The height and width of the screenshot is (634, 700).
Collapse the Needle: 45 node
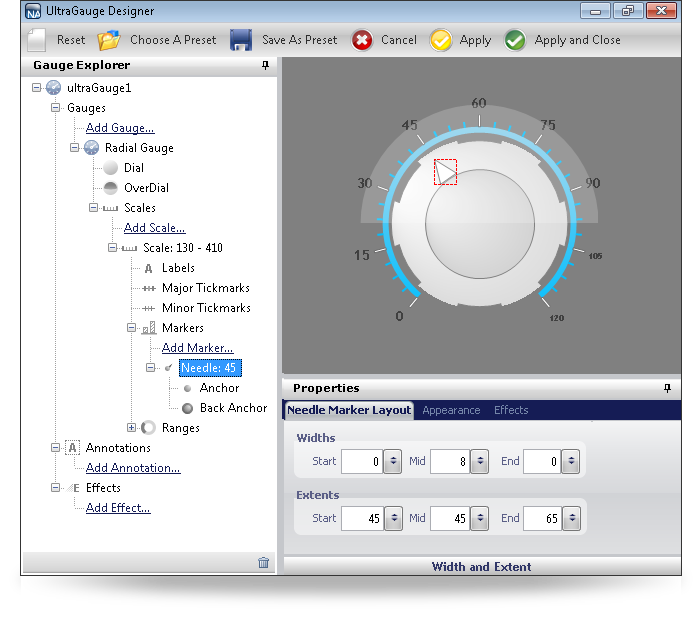click(x=150, y=367)
